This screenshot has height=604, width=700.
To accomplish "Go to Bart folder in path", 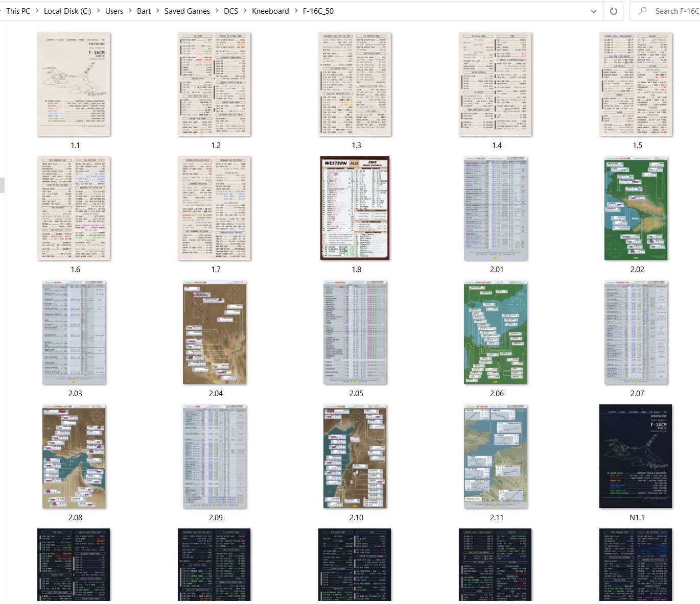I will click(x=144, y=11).
